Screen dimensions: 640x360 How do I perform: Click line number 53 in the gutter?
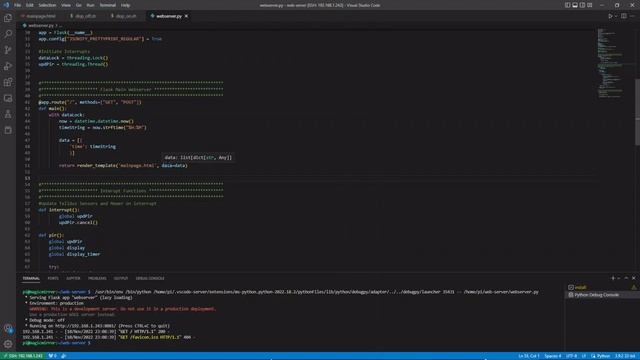(28, 178)
